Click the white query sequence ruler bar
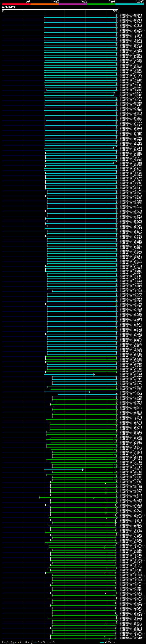 (60, 9)
